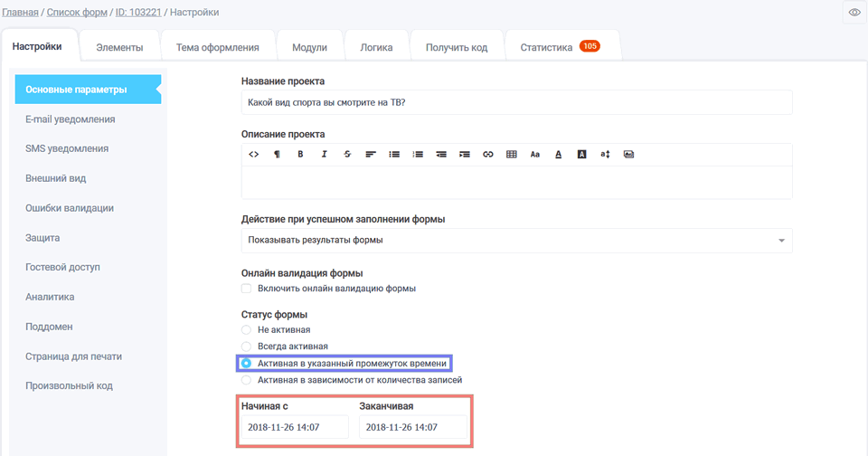Open the Логика tab
The height and width of the screenshot is (456, 868).
tap(376, 47)
